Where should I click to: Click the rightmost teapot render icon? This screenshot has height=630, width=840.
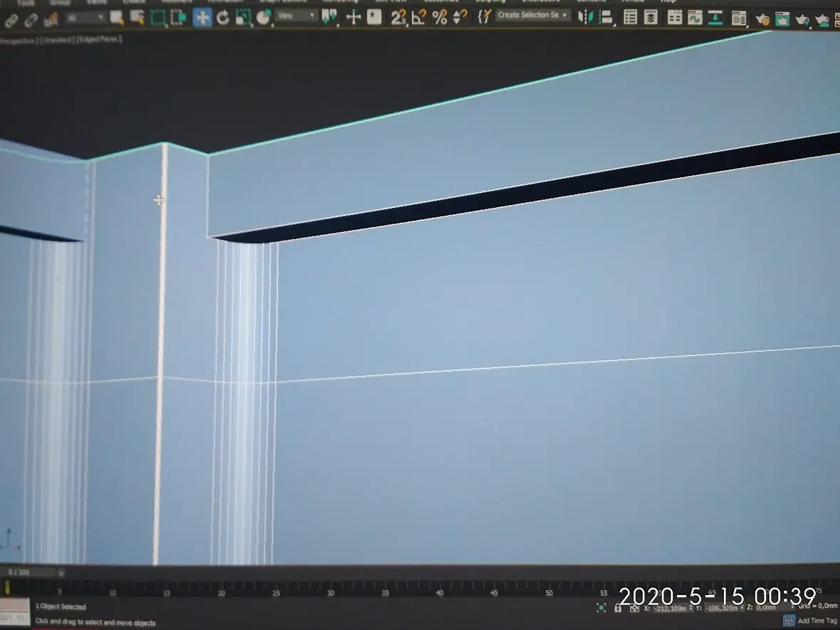tap(821, 21)
